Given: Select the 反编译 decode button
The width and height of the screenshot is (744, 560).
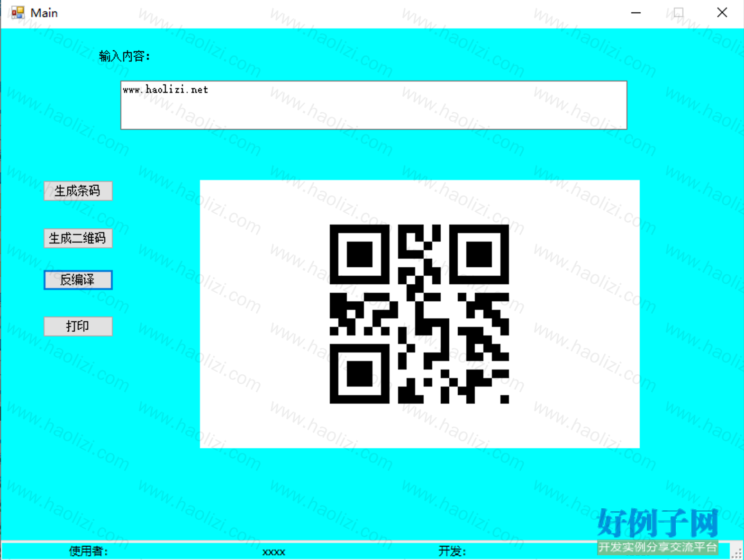Looking at the screenshot, I should point(78,280).
